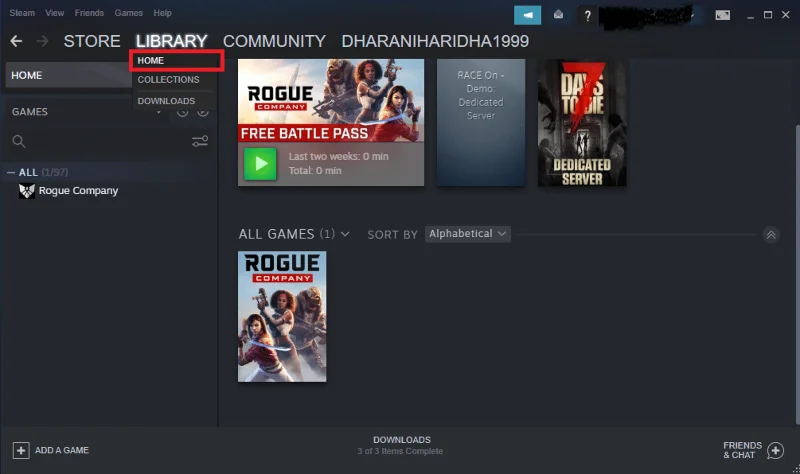
Task: Open the Help menu
Action: 162,13
